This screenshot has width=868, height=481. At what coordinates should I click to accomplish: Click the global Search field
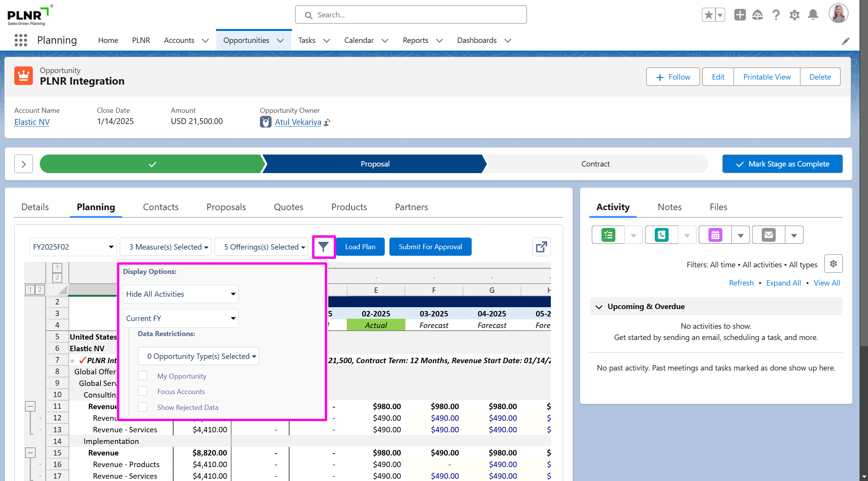pyautogui.click(x=411, y=15)
